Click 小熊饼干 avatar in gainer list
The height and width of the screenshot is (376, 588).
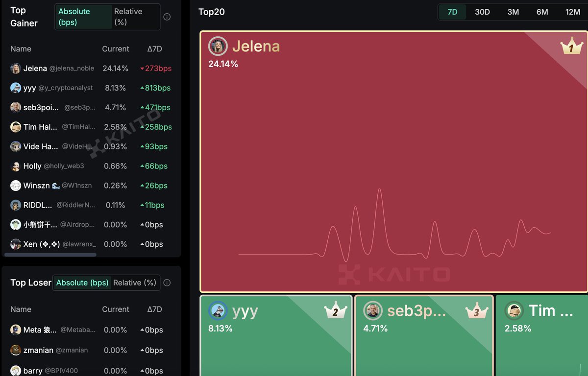click(16, 225)
